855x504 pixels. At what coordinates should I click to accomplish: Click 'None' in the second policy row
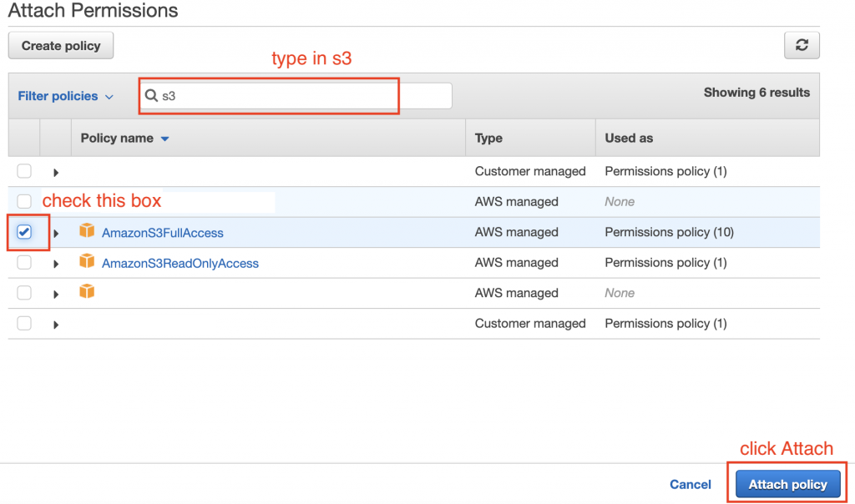(620, 202)
